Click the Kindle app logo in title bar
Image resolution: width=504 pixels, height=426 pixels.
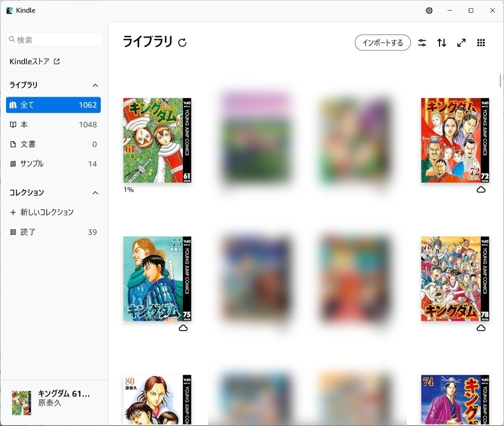coord(9,11)
